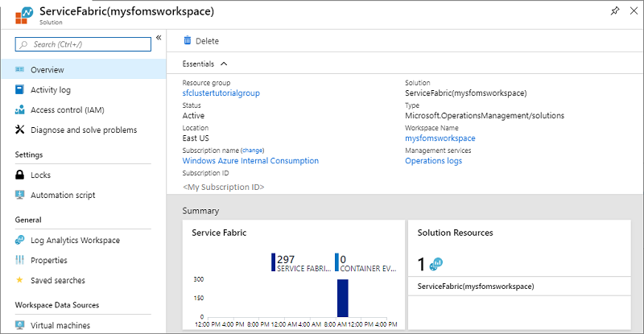Open the sfclustertutorialgroup resource group link
The image size is (644, 334).
[x=221, y=93]
